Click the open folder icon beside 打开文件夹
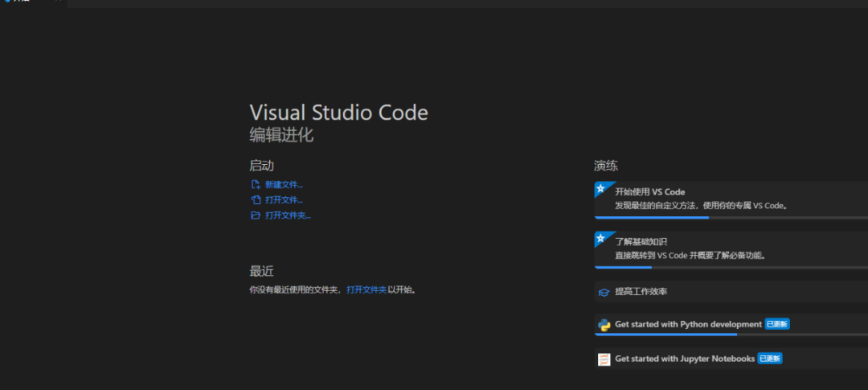868x390 pixels. tap(256, 216)
